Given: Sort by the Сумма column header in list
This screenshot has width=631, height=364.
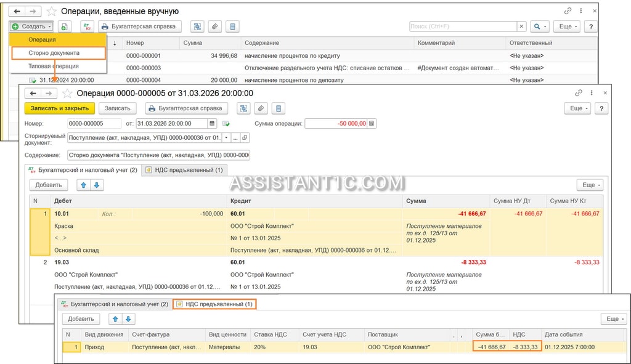Looking at the screenshot, I should (210, 43).
